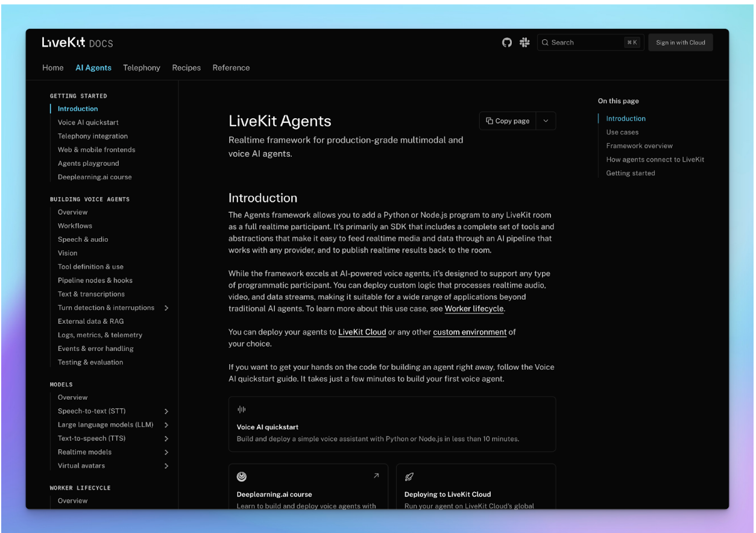Click the LiveKit Docs logo
The width and height of the screenshot is (756, 533).
pyautogui.click(x=77, y=43)
